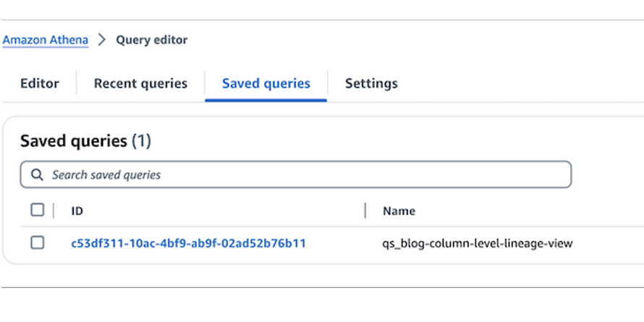The height and width of the screenshot is (322, 644).
Task: Open the Amazon Athena breadcrumb link
Action: coord(45,41)
